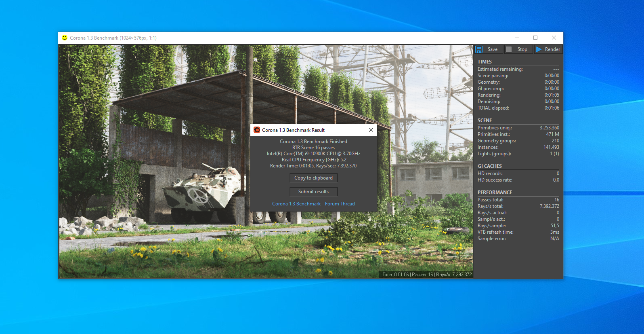Click the smiley icon in the main window title bar
The image size is (644, 334).
65,38
